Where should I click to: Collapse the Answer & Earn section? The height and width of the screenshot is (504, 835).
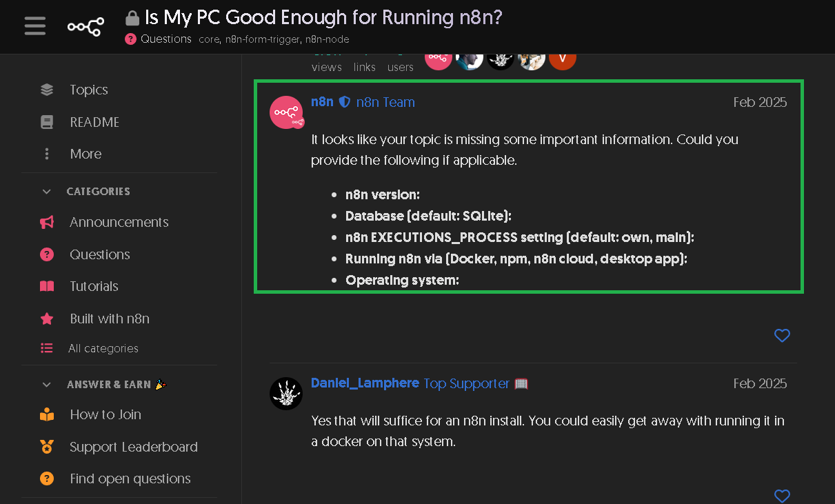point(47,385)
